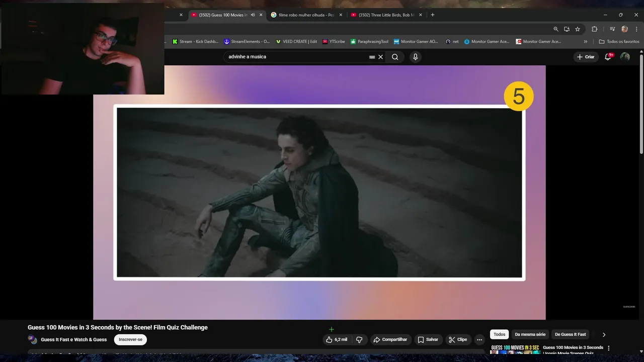The image size is (644, 362).
Task: Open Guess It Fast e Watch & Guess channel
Action: click(74, 339)
